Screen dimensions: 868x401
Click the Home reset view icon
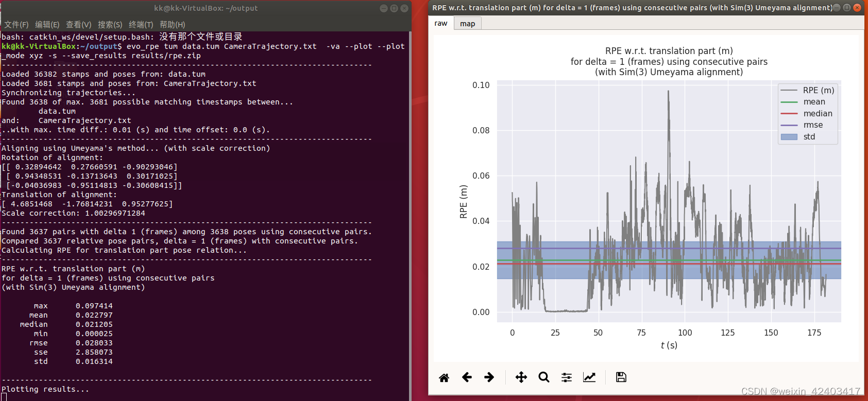click(x=444, y=378)
